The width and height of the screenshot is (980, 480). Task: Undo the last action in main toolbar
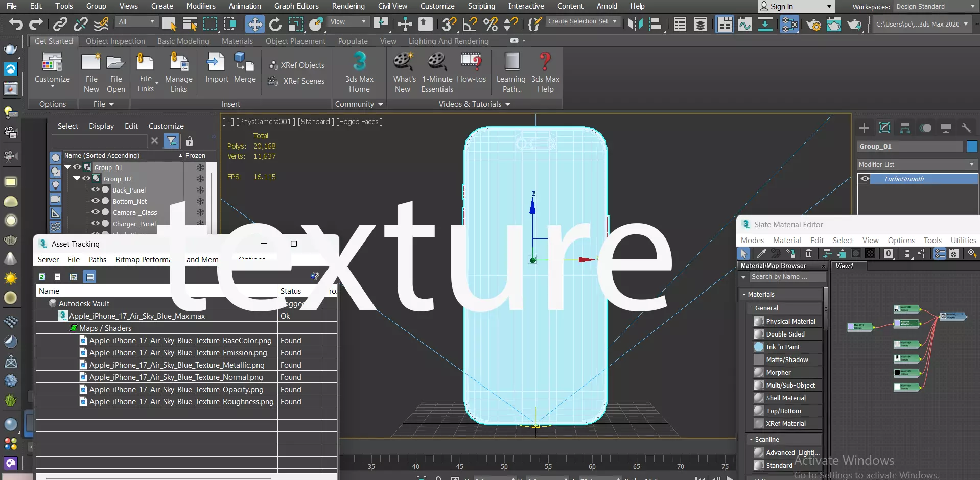pyautogui.click(x=16, y=24)
